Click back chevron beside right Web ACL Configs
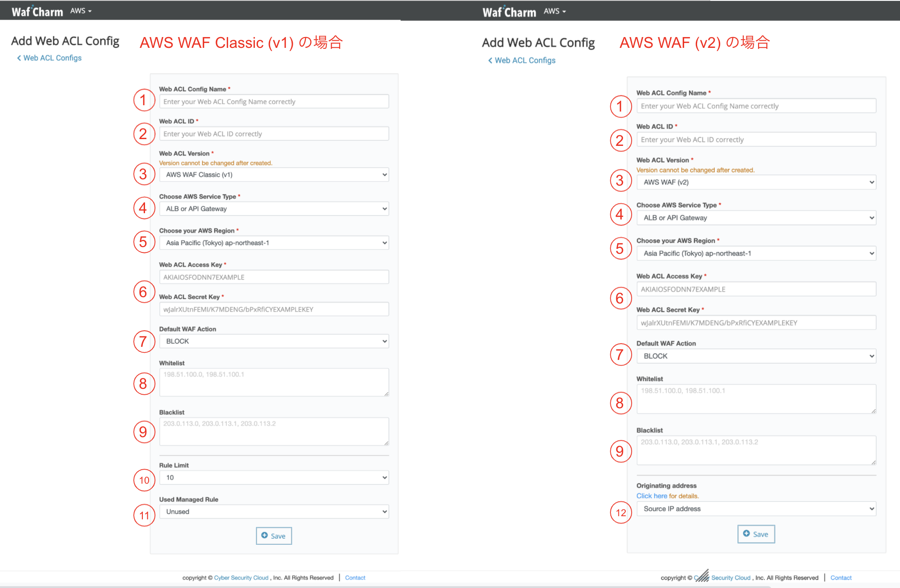Image resolution: width=900 pixels, height=588 pixels. 490,61
